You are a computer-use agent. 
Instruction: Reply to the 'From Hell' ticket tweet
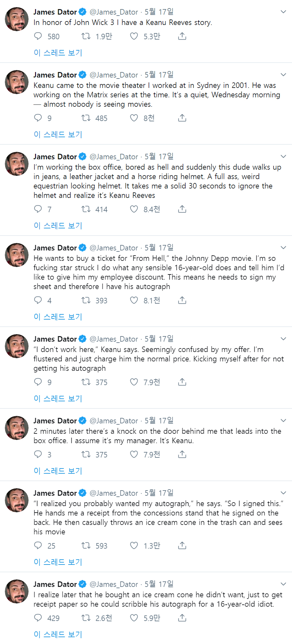(x=38, y=300)
